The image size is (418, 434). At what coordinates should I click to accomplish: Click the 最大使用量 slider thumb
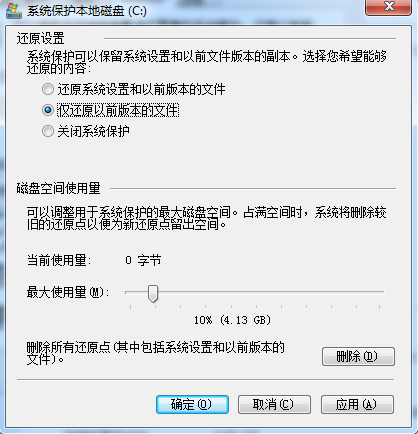(x=153, y=293)
